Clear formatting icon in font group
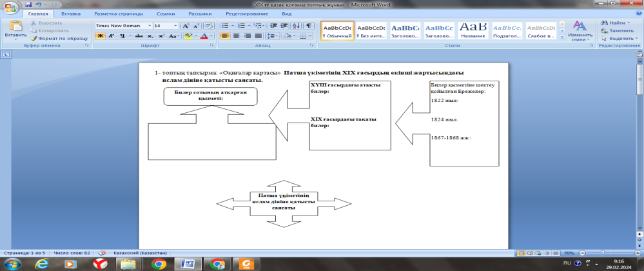Image resolution: width=644 pixels, height=271 pixels. [x=209, y=26]
